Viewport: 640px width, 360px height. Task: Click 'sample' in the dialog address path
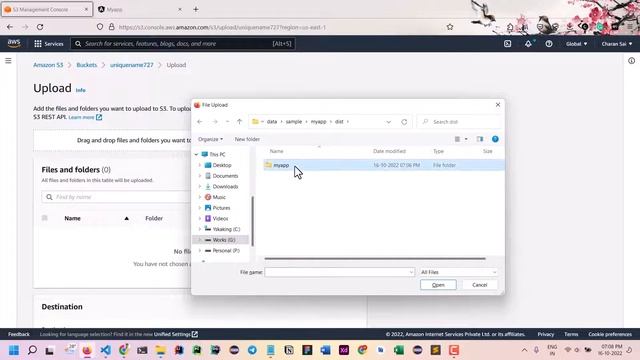(293, 122)
